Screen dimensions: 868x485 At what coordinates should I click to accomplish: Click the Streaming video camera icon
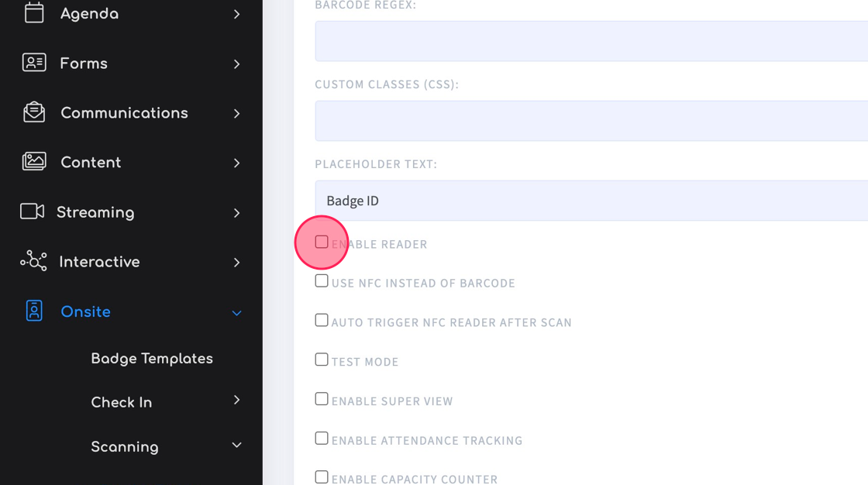pyautogui.click(x=32, y=212)
